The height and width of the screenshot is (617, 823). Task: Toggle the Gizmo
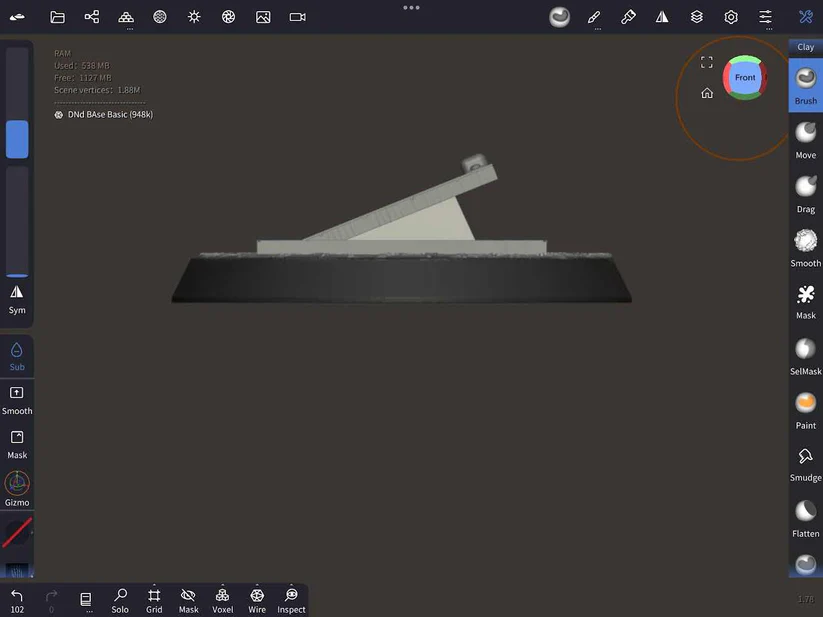(17, 489)
